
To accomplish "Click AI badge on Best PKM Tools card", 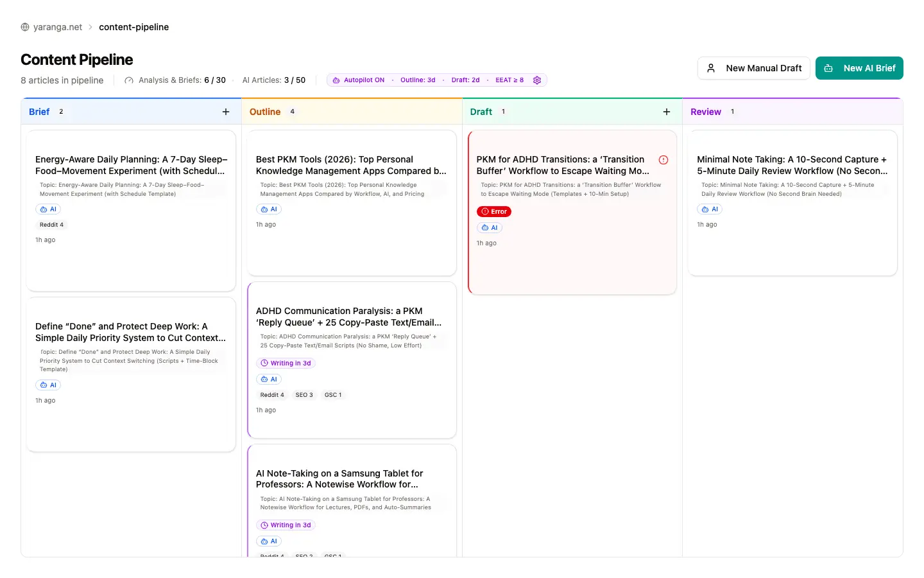I will point(269,209).
